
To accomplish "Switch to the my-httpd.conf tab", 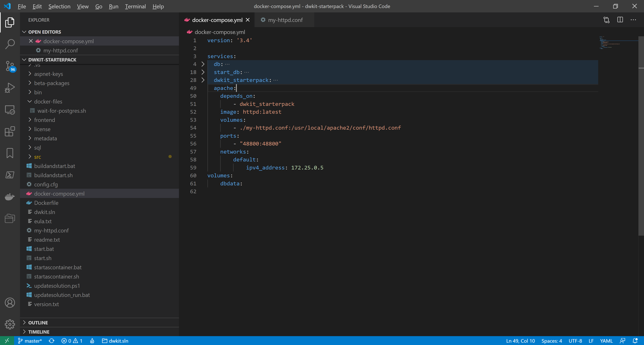I will tap(284, 20).
